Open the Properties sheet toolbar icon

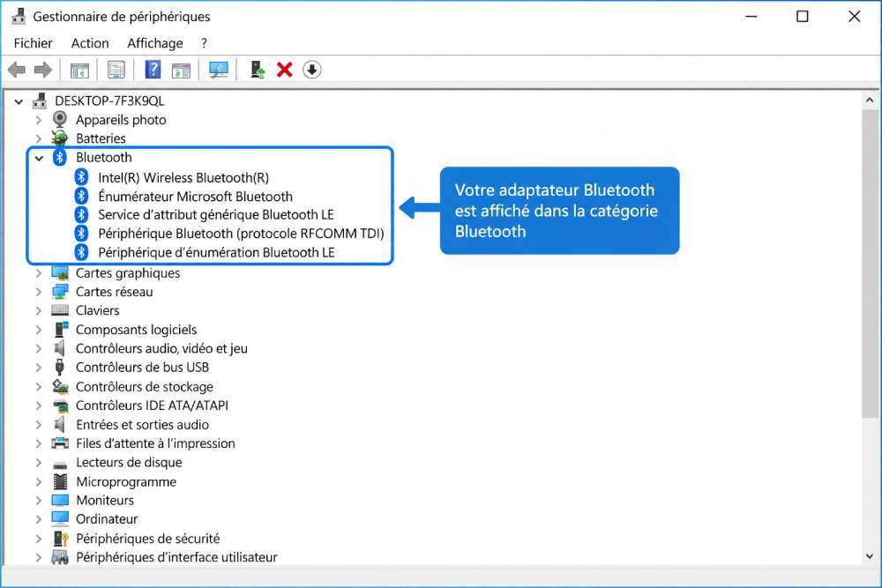pyautogui.click(x=116, y=70)
